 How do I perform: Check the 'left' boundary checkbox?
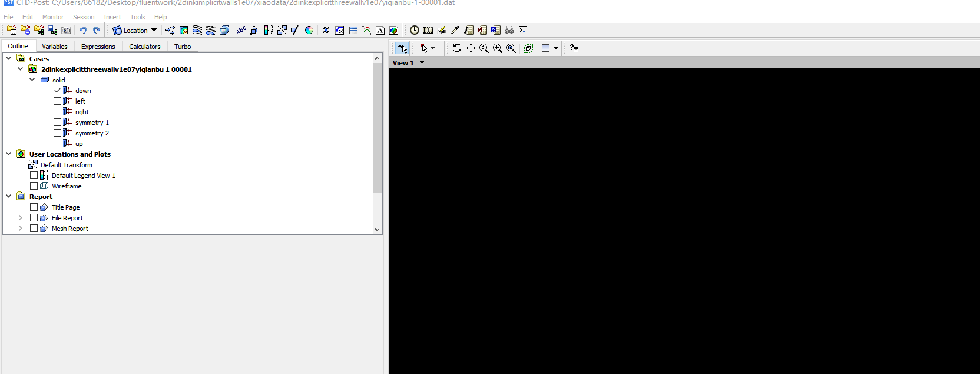pyautogui.click(x=58, y=101)
